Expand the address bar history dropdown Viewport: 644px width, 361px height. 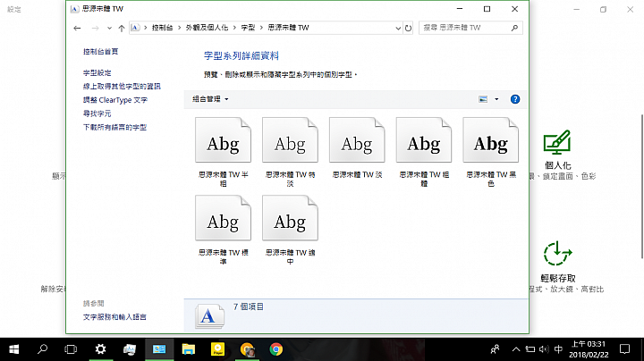click(x=398, y=28)
